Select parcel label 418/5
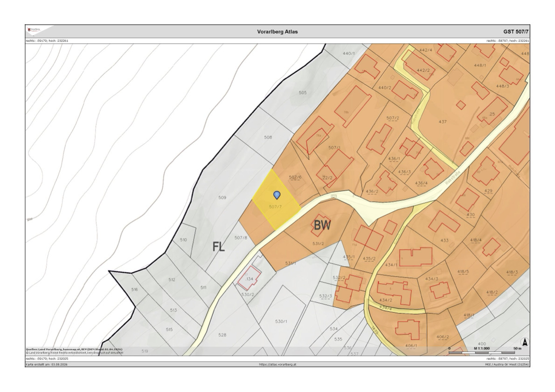The height and width of the screenshot is (392, 555). click(x=463, y=272)
